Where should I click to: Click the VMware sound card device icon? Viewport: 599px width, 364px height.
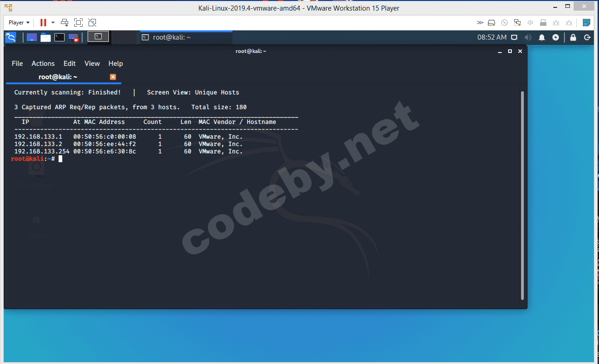(x=530, y=23)
